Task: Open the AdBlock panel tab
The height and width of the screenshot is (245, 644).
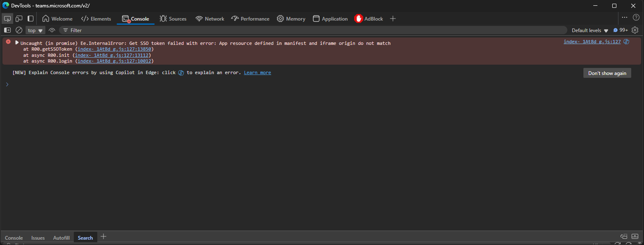Action: point(369,19)
